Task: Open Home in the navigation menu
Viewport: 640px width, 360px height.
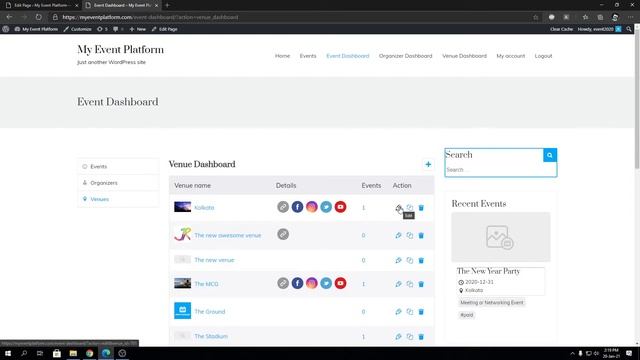Action: [282, 56]
